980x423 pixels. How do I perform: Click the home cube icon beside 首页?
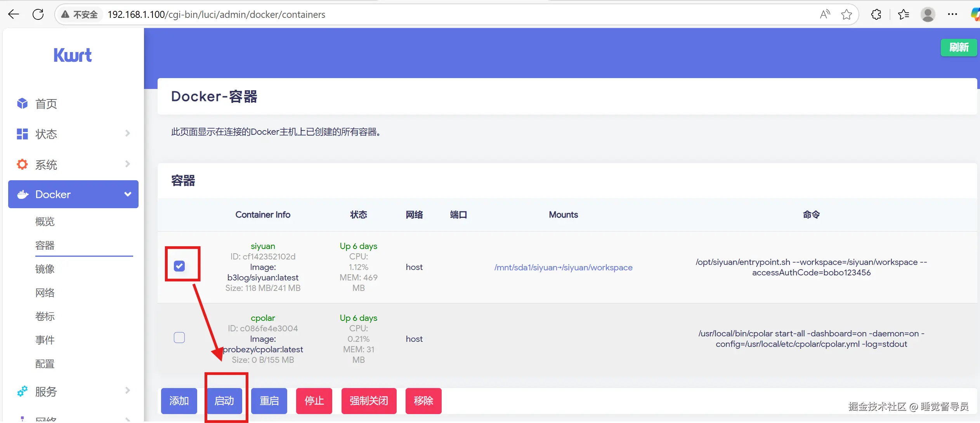(22, 103)
